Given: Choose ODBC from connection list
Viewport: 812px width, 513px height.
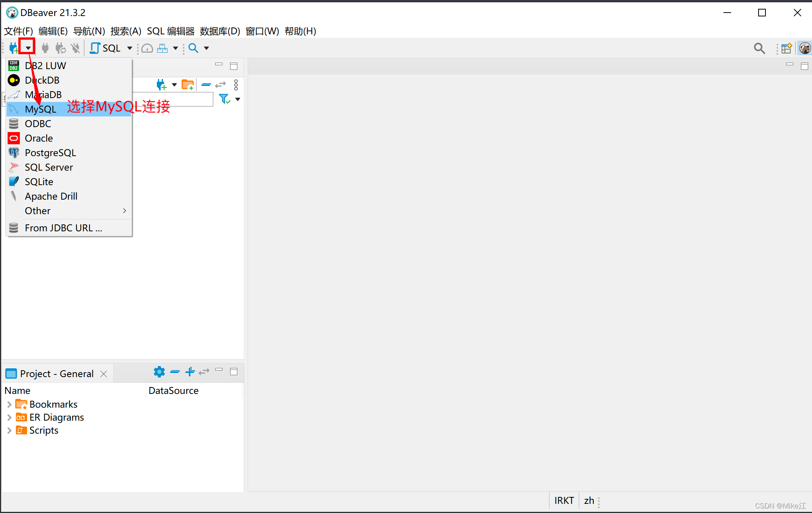Looking at the screenshot, I should click(x=69, y=124).
